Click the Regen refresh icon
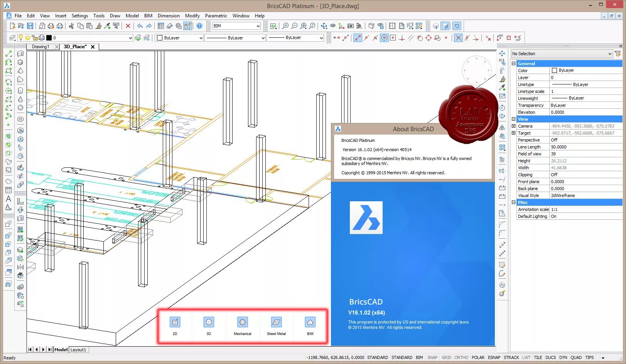 [x=273, y=26]
